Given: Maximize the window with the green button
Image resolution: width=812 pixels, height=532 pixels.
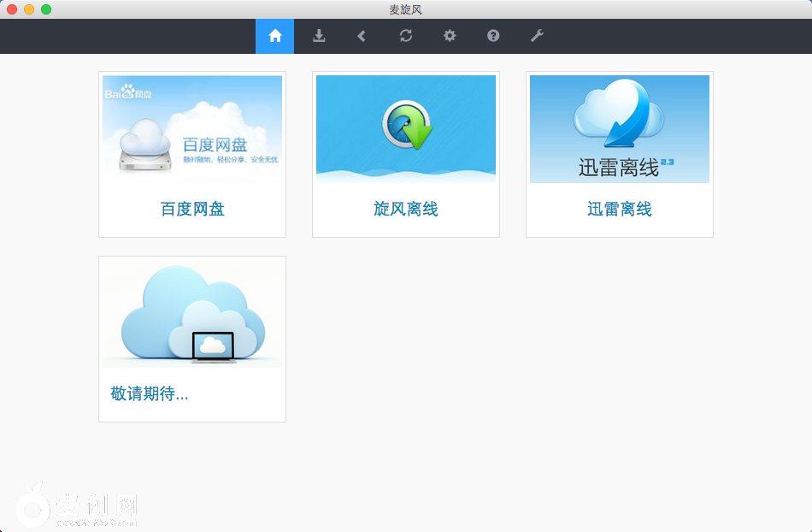Looking at the screenshot, I should tap(46, 9).
